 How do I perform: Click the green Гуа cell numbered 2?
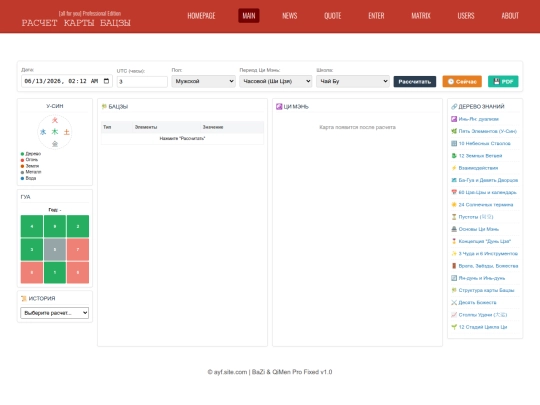78,226
